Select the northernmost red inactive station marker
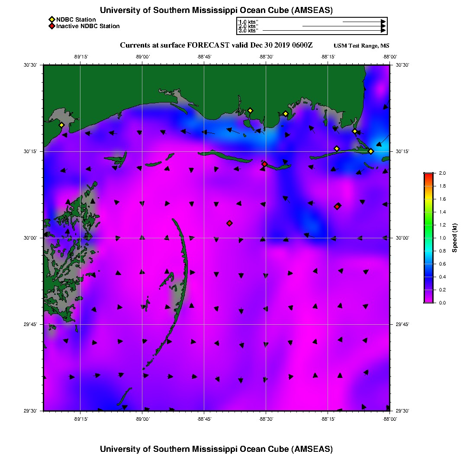 click(x=265, y=164)
